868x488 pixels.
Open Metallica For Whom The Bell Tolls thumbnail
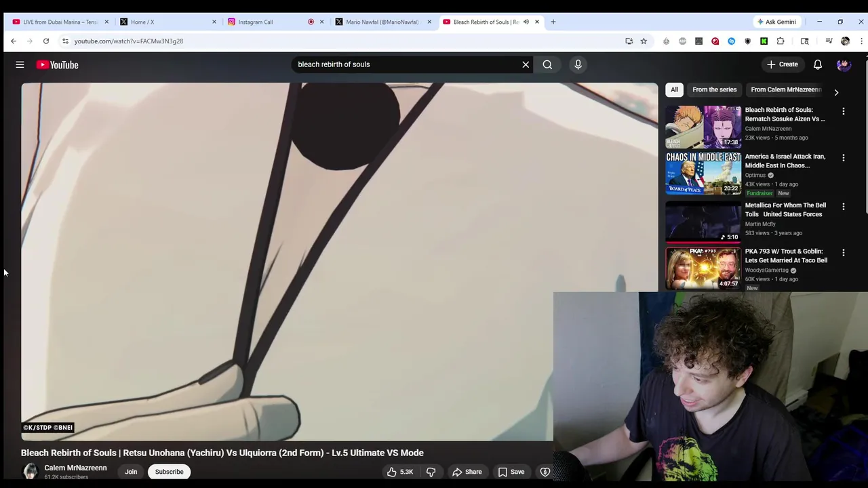(x=703, y=222)
